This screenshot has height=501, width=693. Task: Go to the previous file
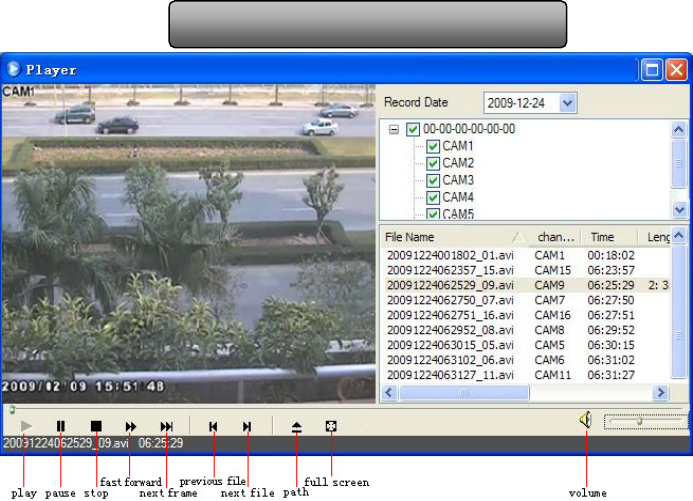[x=213, y=426]
